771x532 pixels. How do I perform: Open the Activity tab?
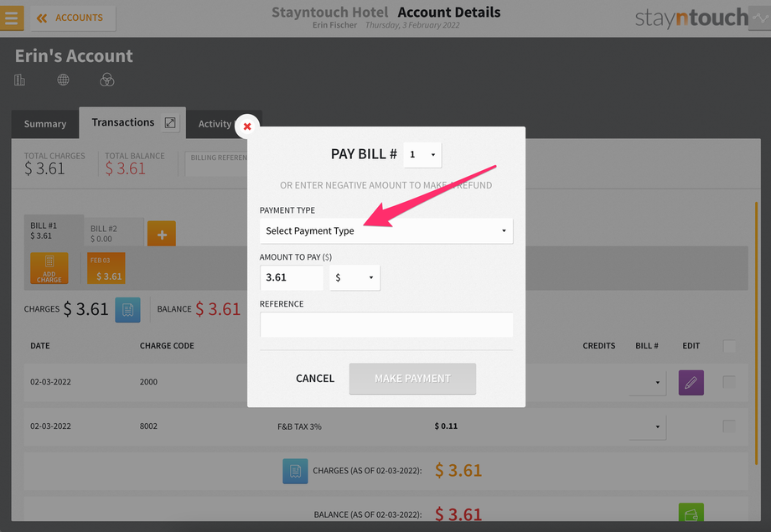point(215,124)
